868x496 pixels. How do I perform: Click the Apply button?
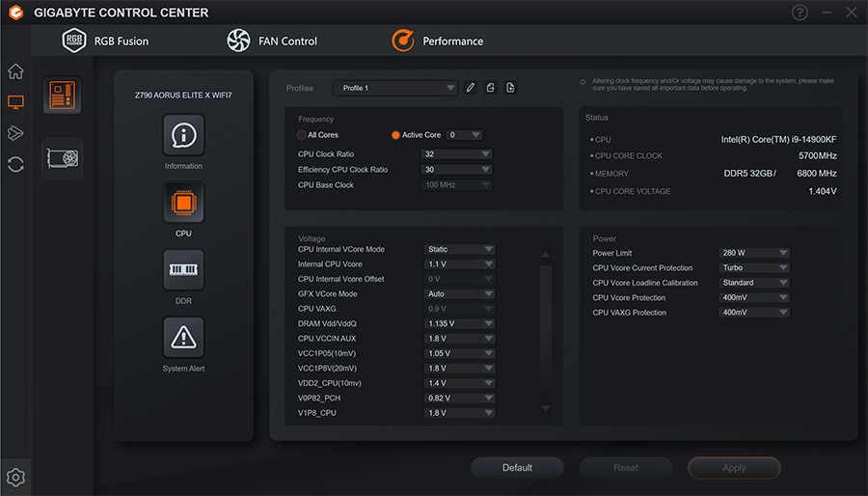(x=734, y=468)
